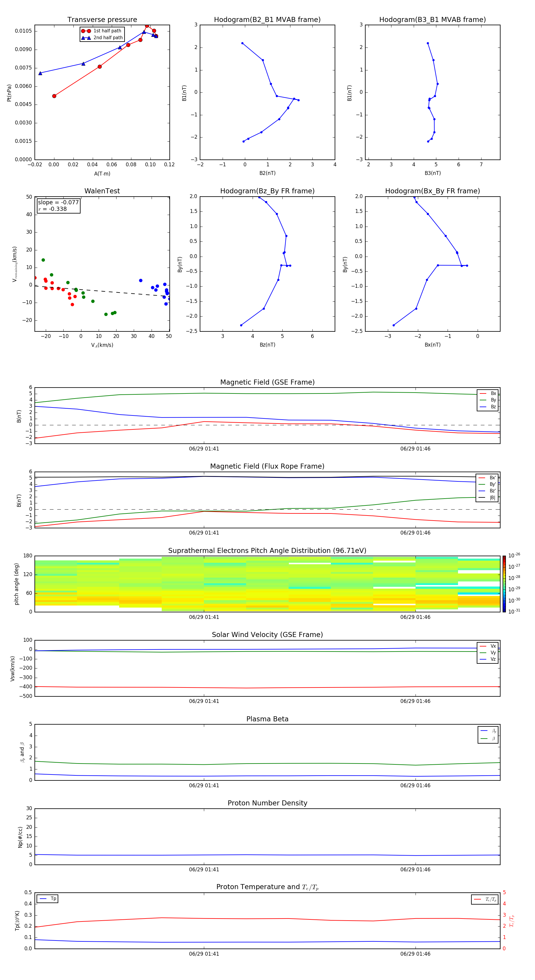The image size is (535, 980).
Task: Select 'Bz' in the GSE magnetic field legend
Action: 488,407
